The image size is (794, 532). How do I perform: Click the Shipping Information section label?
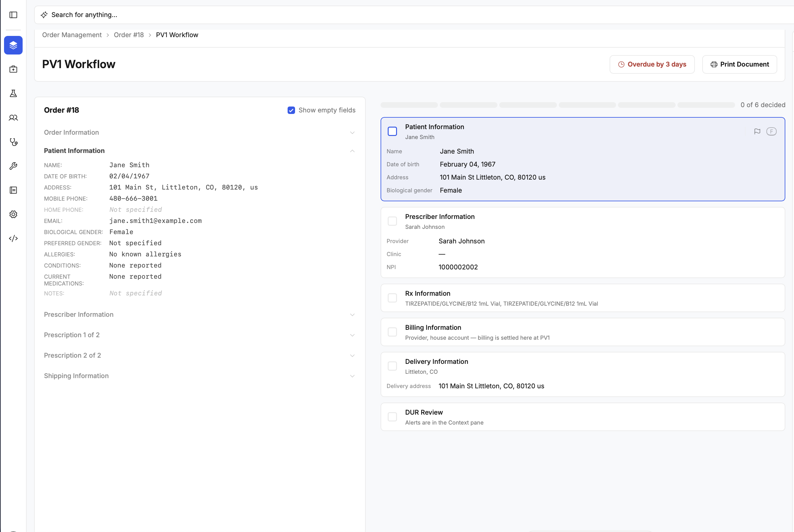click(76, 376)
